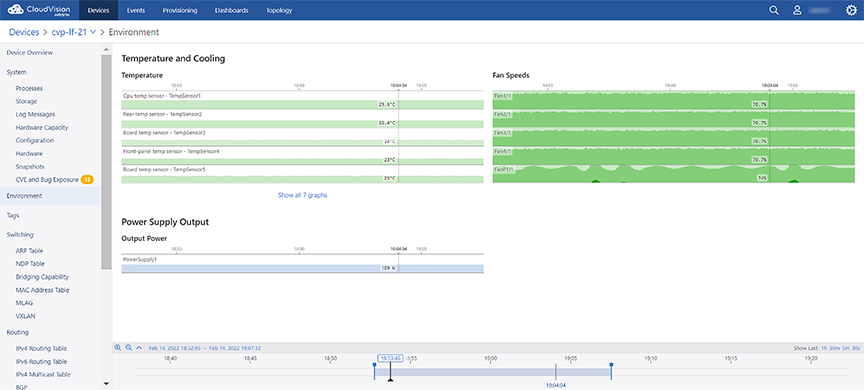Click Cpu temp sensor TempSensor1 graph

pyautogui.click(x=303, y=100)
